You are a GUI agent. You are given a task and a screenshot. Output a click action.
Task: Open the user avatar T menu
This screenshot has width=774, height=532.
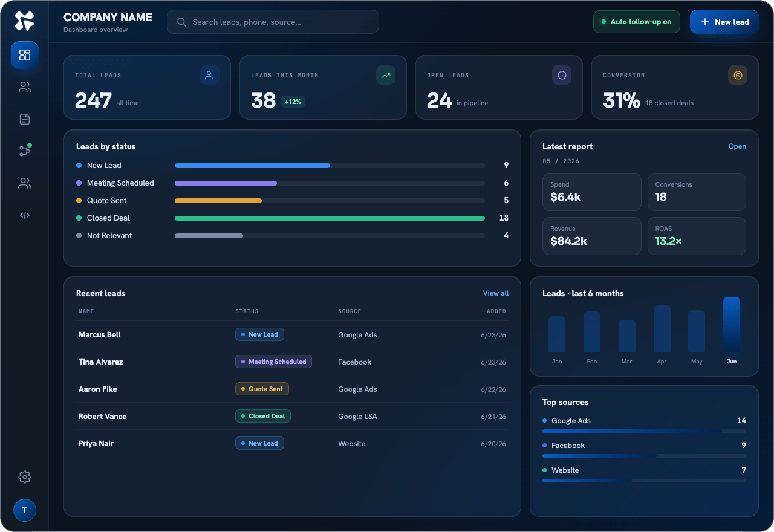(x=25, y=510)
